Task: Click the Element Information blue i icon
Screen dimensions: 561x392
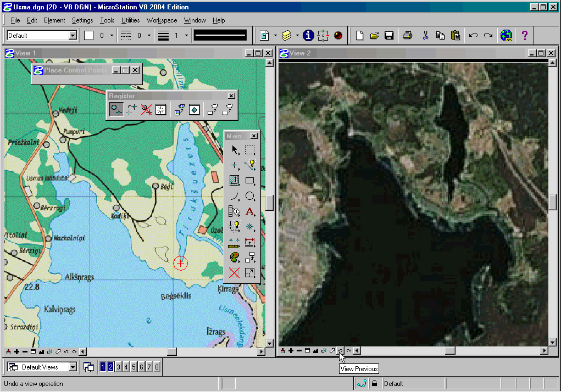Action: pos(308,35)
